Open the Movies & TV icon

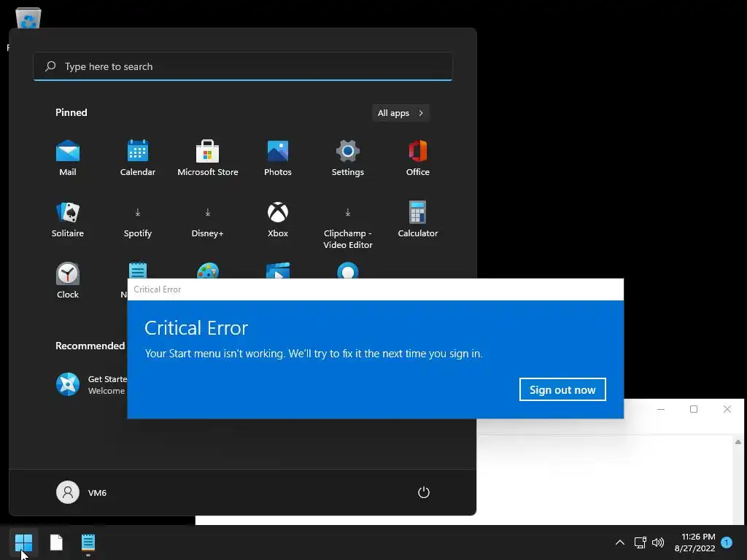point(278,271)
